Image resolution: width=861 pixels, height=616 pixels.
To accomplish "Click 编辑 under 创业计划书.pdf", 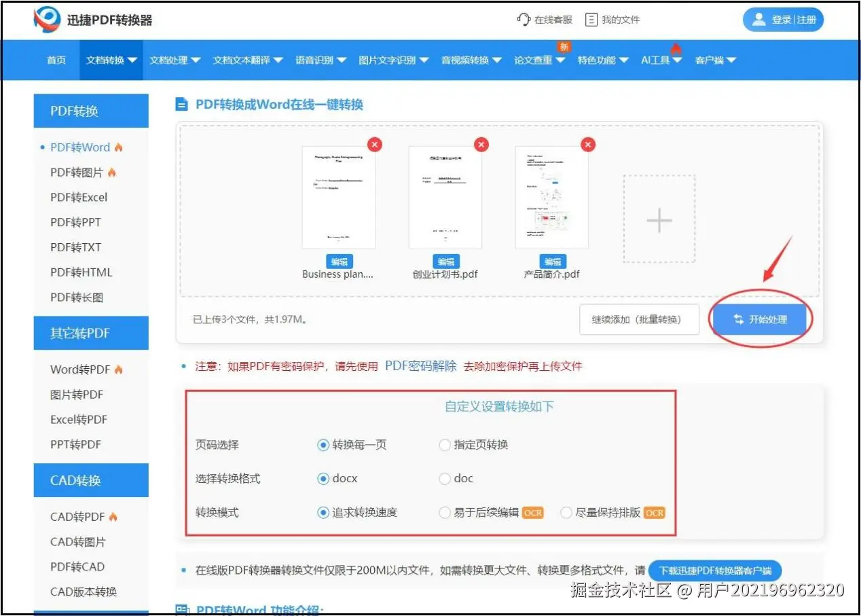I will 445,262.
